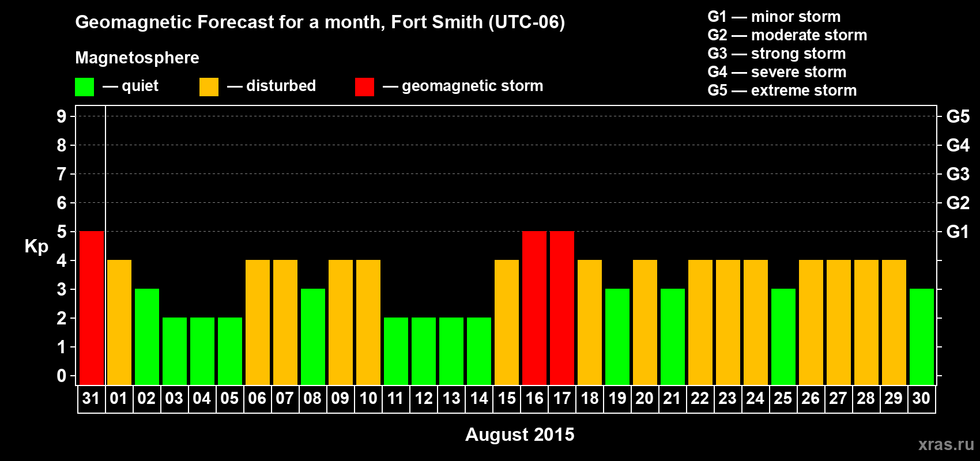Click the 'G2 — moderate storm' legend line
The width and height of the screenshot is (980, 461).
point(787,35)
